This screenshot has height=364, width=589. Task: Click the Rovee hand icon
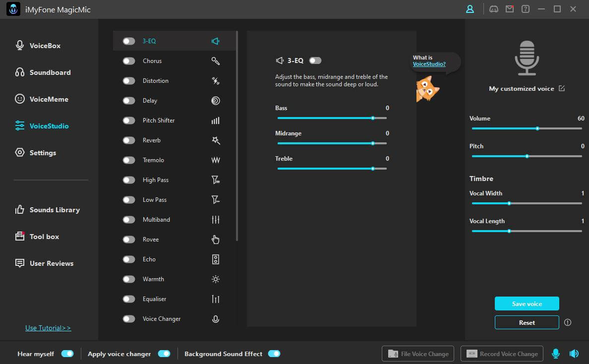215,240
